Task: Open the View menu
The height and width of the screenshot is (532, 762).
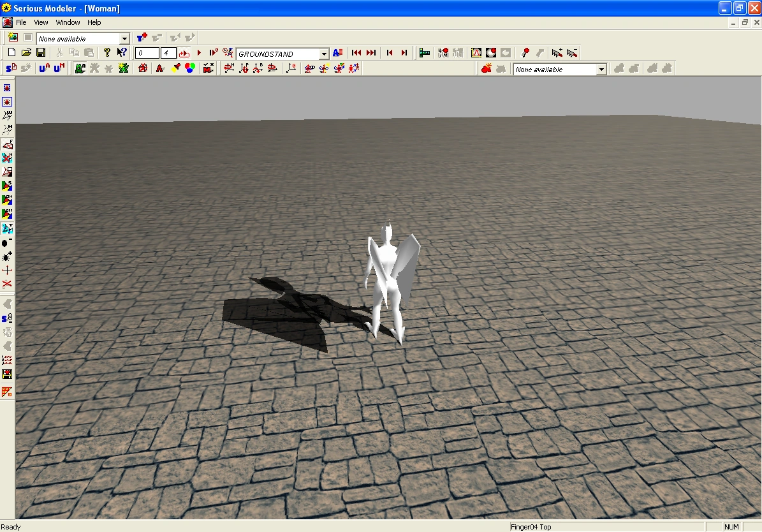Action: coord(41,22)
